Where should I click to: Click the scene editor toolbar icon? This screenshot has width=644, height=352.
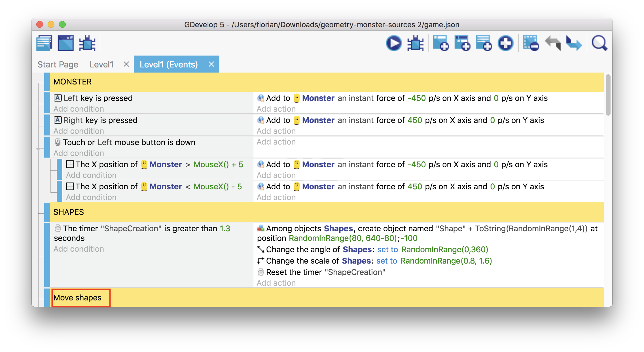tap(66, 43)
